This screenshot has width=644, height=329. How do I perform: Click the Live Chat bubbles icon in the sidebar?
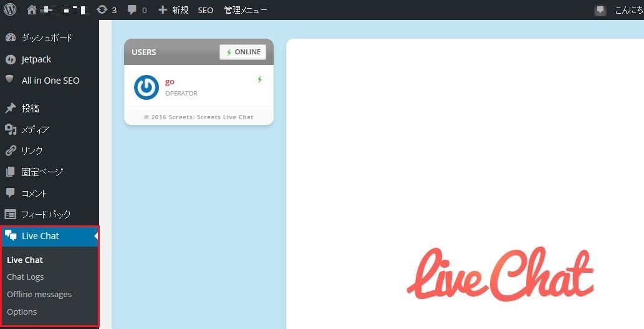point(11,235)
